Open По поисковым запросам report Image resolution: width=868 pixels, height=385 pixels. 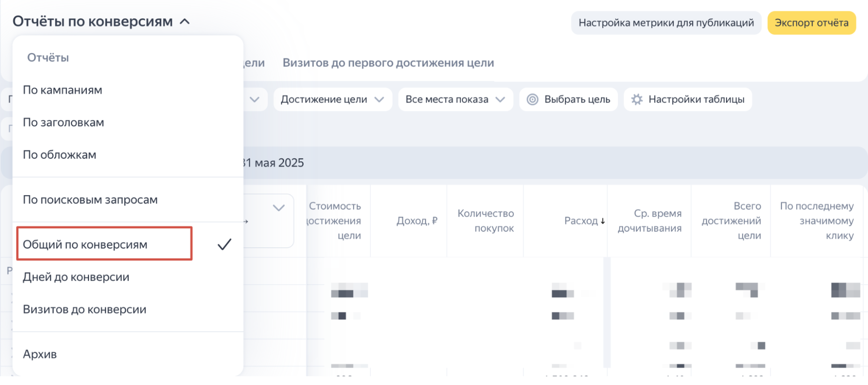128,200
